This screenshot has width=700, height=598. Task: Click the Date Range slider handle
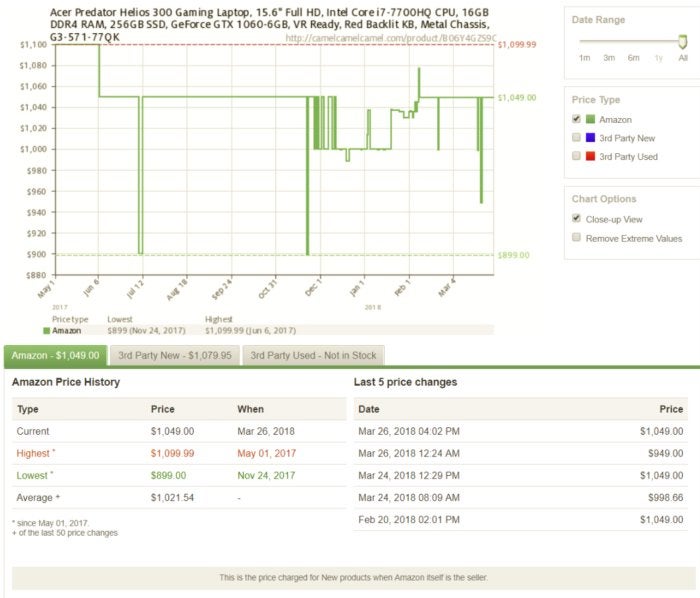(x=682, y=42)
